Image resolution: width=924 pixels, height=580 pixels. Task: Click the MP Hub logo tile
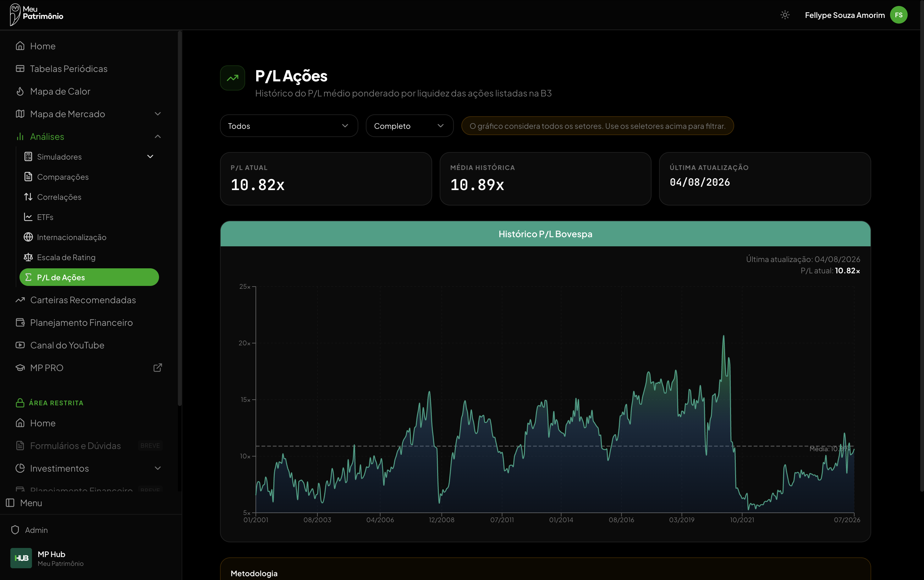click(x=21, y=558)
